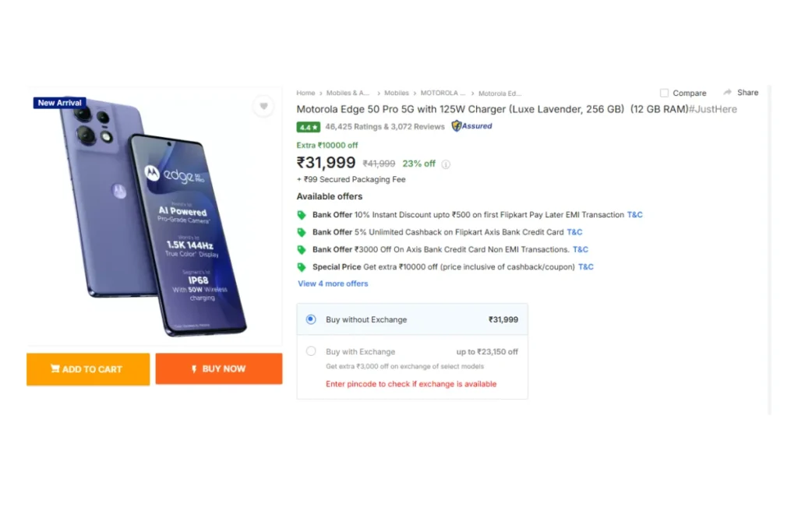The height and width of the screenshot is (532, 798).
Task: Open the MOTOROLA breadcrumb
Action: [x=443, y=93]
